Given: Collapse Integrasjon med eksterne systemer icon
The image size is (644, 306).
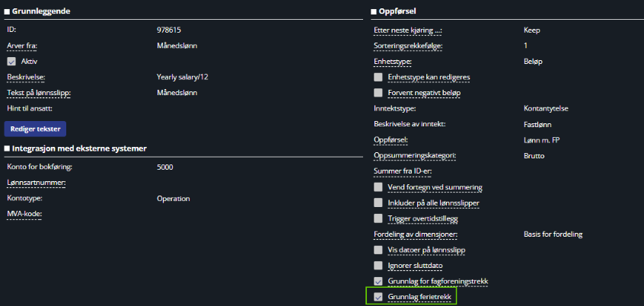Looking at the screenshot, I should [x=7, y=148].
